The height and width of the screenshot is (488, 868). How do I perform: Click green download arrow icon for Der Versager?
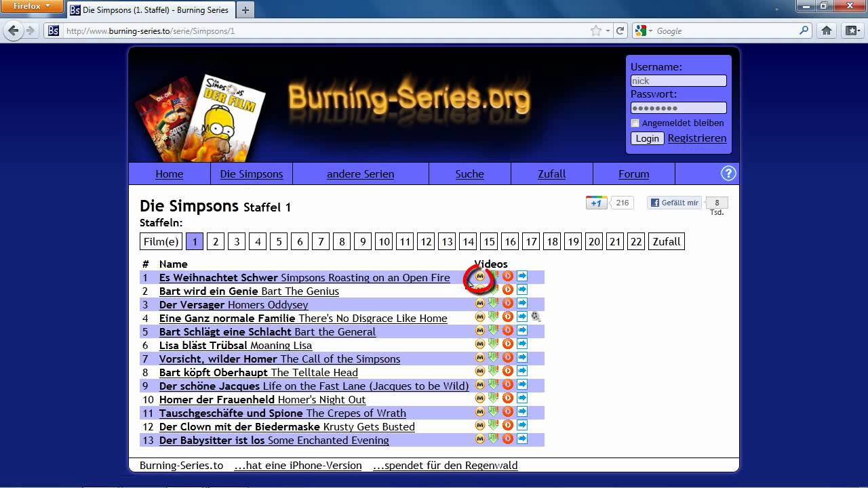pos(494,303)
